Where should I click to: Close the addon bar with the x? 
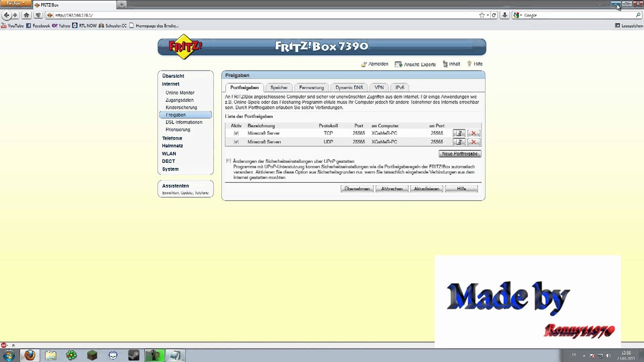pyautogui.click(x=13, y=345)
